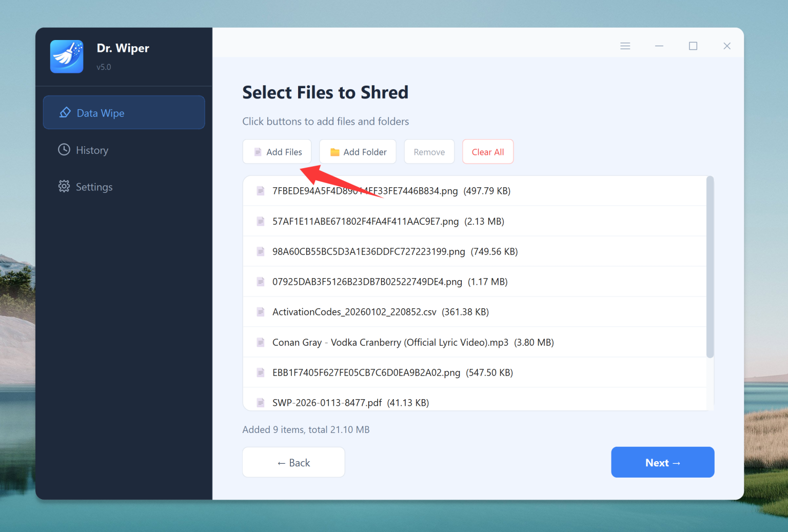
Task: Select the 57AF1E11ABE671802F4FA4F411AAC9E7.png row
Action: click(x=475, y=221)
